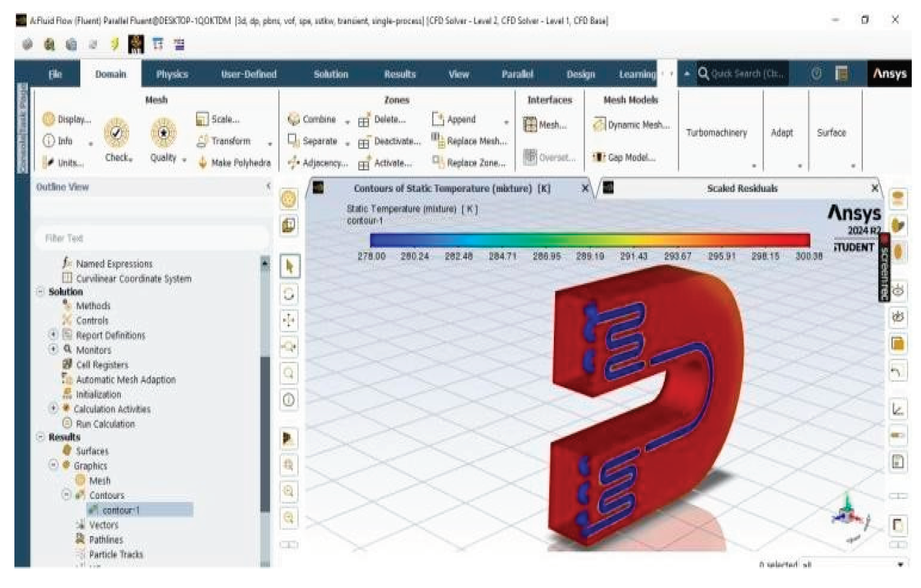Click the temperature color legend bar

point(589,240)
